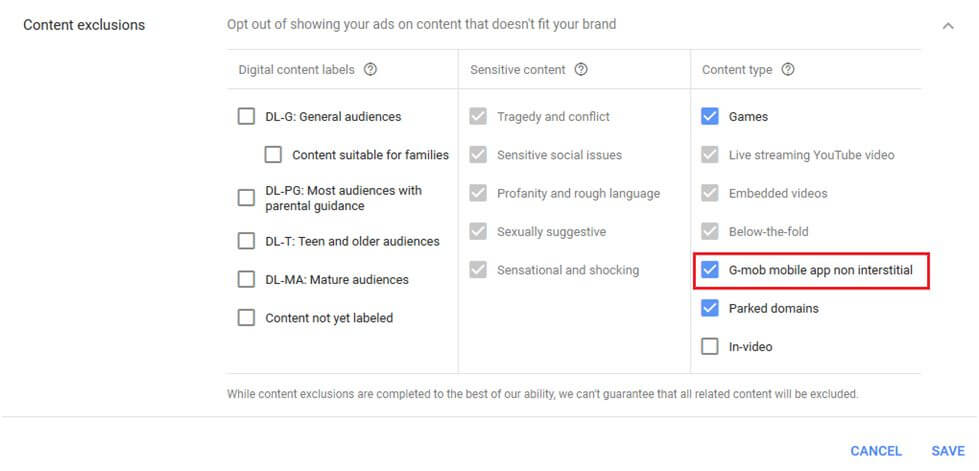This screenshot has width=979, height=471.
Task: Click help icon beside Sensitive content
Action: click(581, 70)
